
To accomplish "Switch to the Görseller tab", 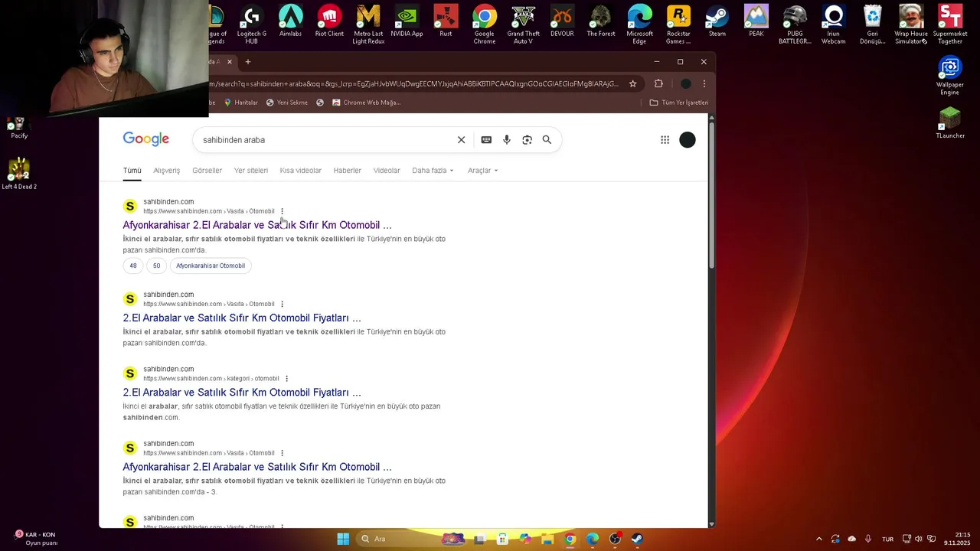I will pyautogui.click(x=207, y=171).
